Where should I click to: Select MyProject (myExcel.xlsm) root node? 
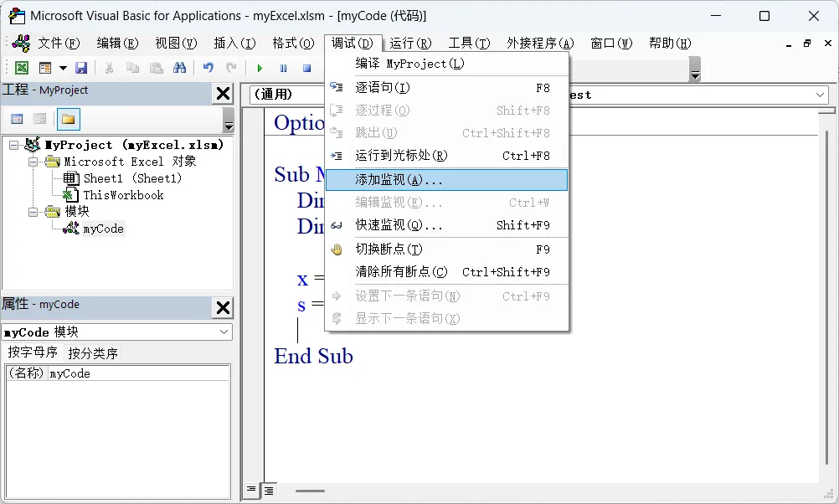[134, 145]
